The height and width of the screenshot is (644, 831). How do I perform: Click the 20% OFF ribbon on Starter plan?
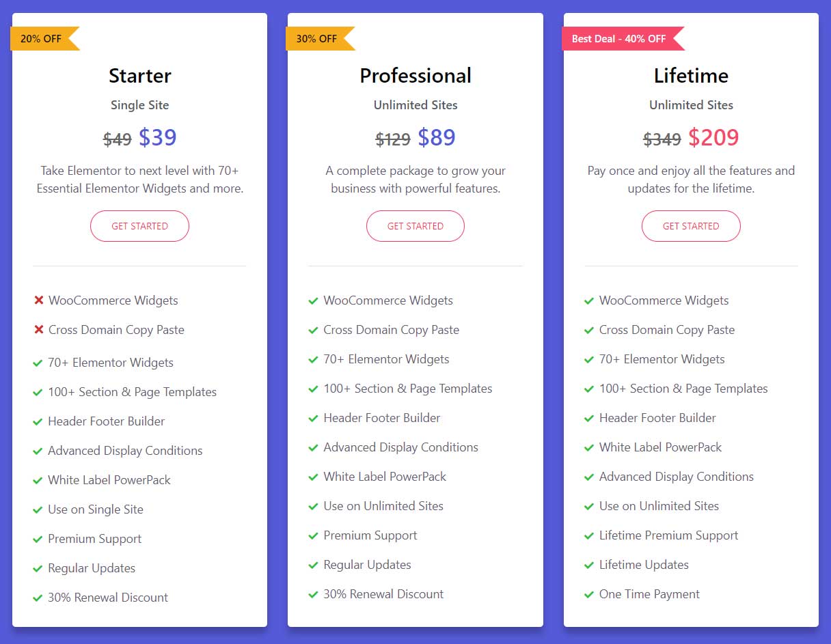coord(41,39)
